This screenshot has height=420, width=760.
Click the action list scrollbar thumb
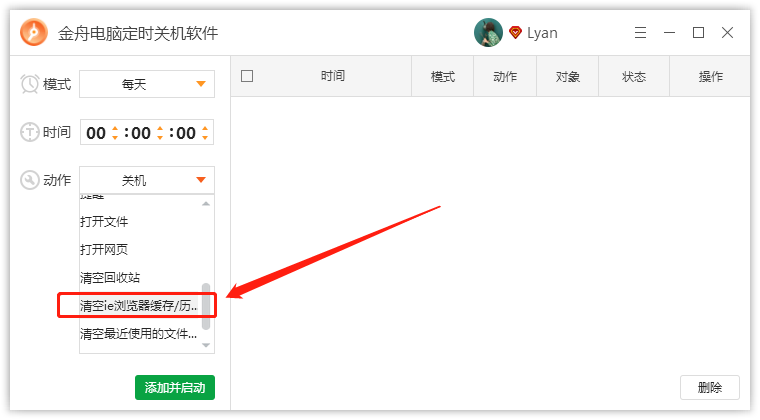[206, 306]
